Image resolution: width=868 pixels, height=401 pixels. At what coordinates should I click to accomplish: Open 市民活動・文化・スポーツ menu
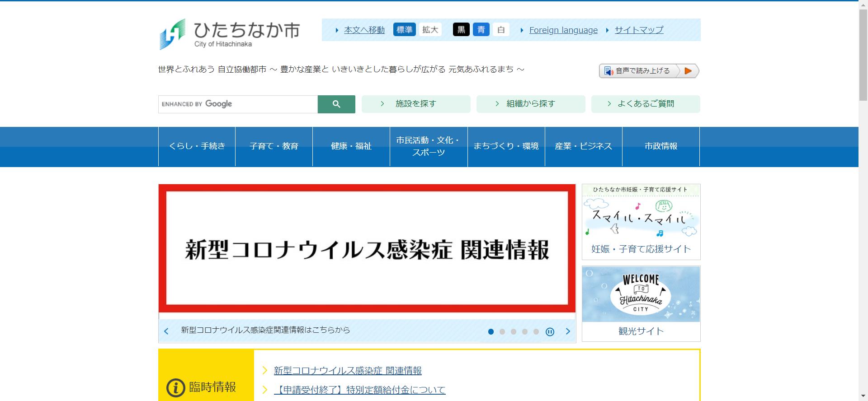pos(429,146)
